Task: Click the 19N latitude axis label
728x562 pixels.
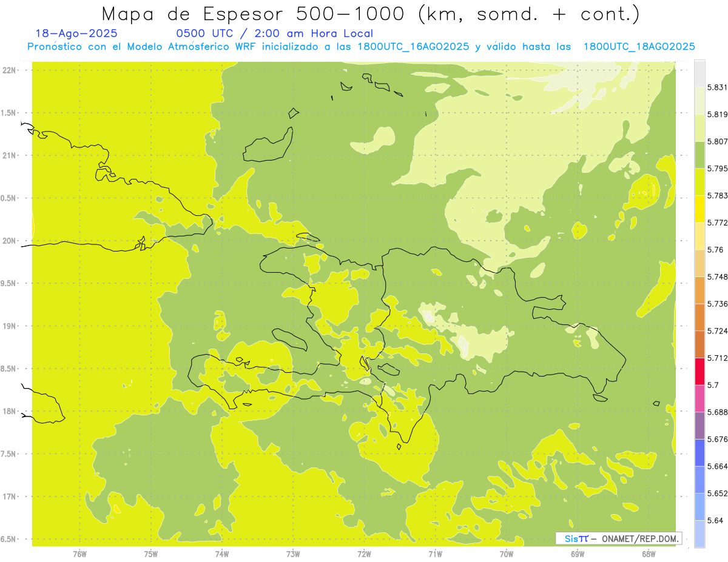Action: point(8,326)
